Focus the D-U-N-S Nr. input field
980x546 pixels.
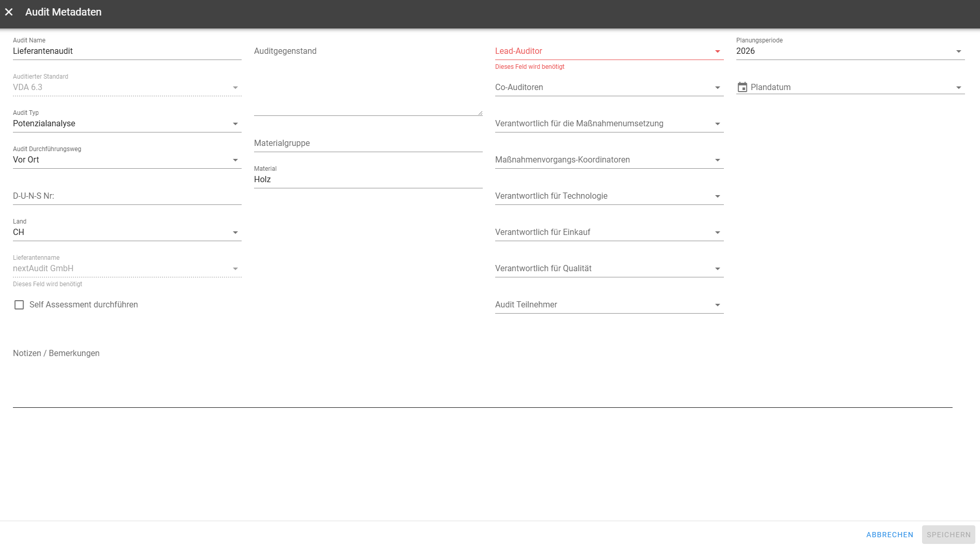127,196
